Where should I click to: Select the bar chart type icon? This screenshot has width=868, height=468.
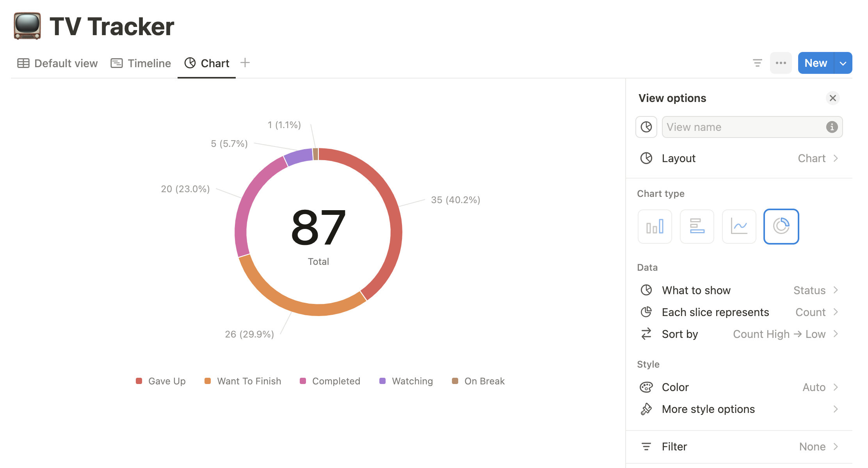click(655, 226)
